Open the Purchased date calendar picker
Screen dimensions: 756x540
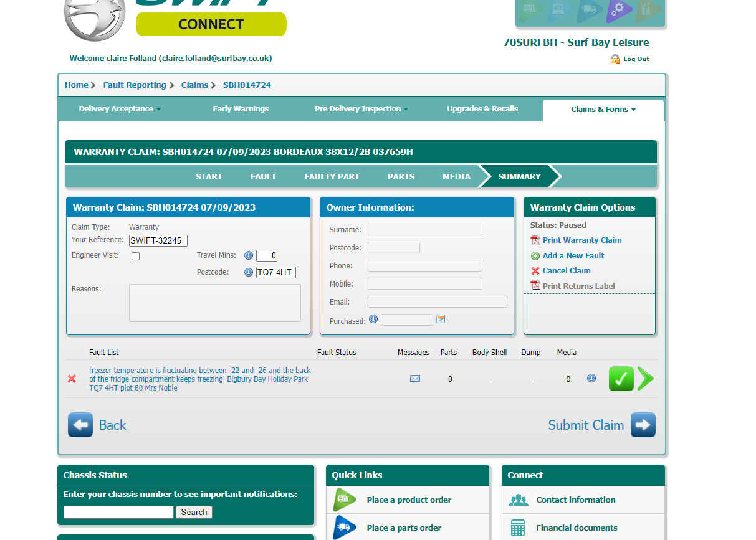[x=441, y=319]
